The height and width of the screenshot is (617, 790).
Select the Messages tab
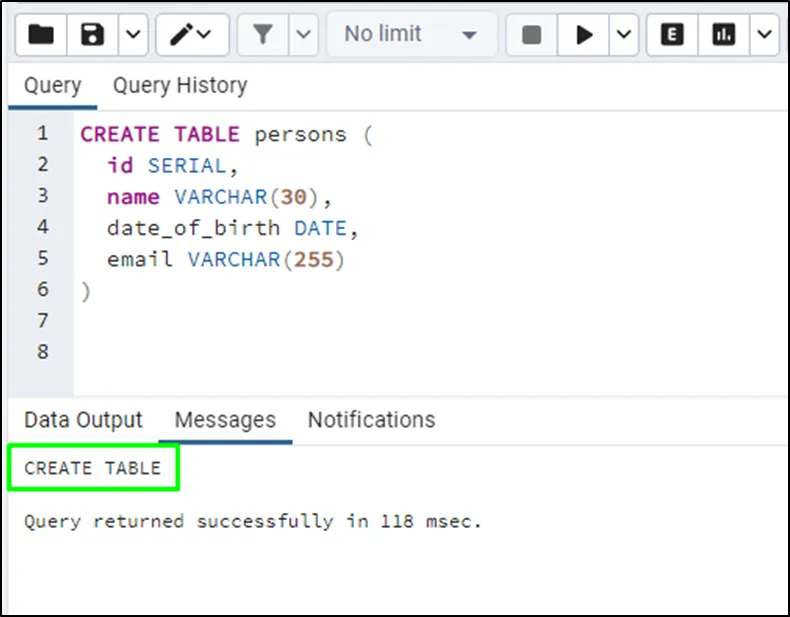pyautogui.click(x=225, y=420)
